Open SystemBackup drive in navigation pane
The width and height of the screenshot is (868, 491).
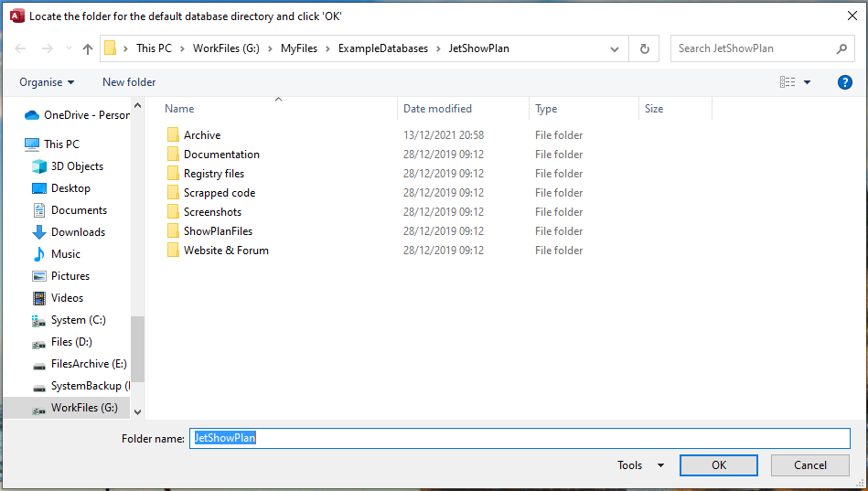click(80, 386)
